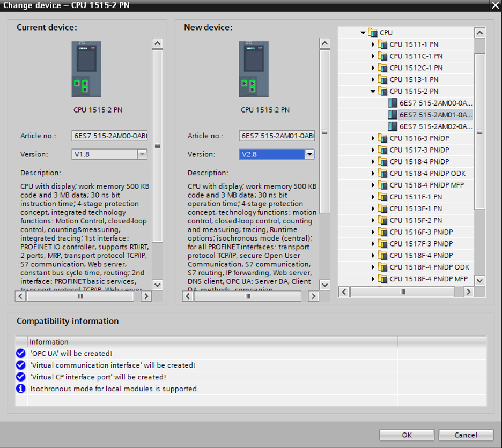The image size is (502, 448).
Task: Click the Current device panel scroll down arrow
Action: click(x=158, y=285)
